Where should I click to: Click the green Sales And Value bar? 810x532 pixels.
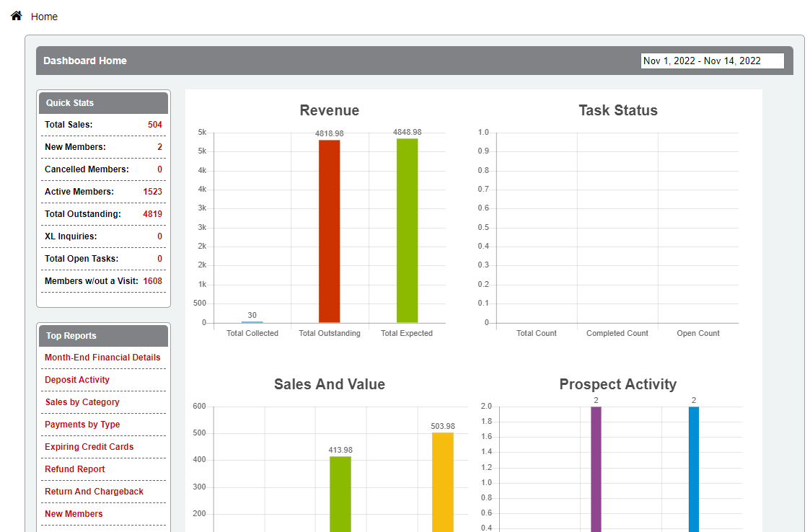coord(340,494)
